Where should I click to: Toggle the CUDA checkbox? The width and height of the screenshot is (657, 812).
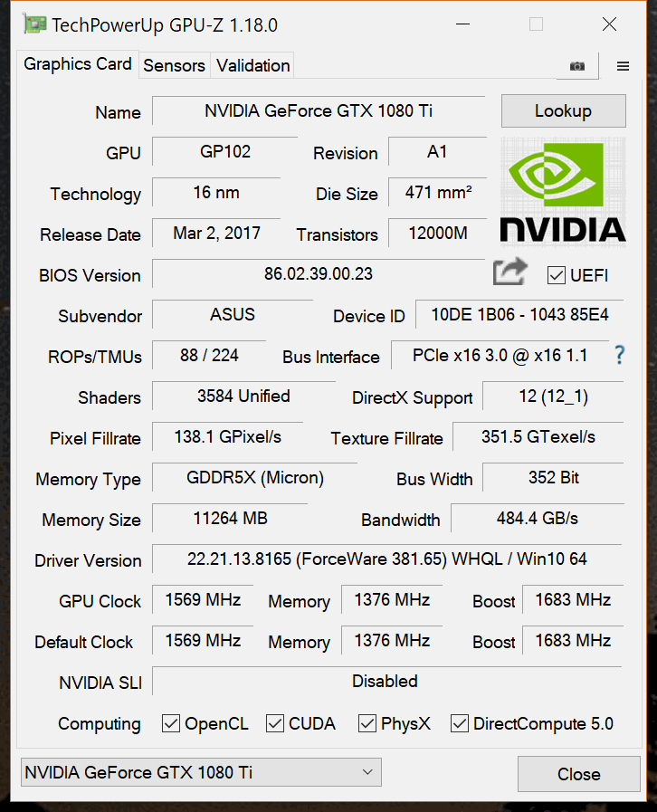(x=275, y=723)
